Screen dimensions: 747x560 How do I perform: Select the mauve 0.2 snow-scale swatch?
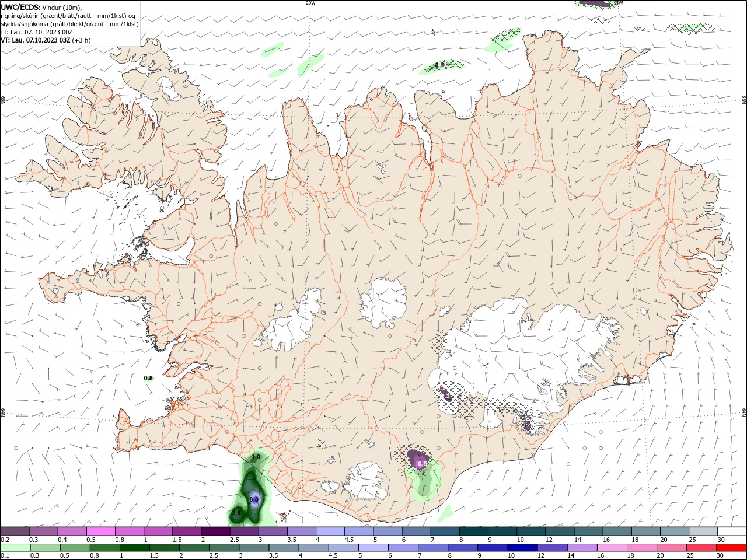[15, 531]
